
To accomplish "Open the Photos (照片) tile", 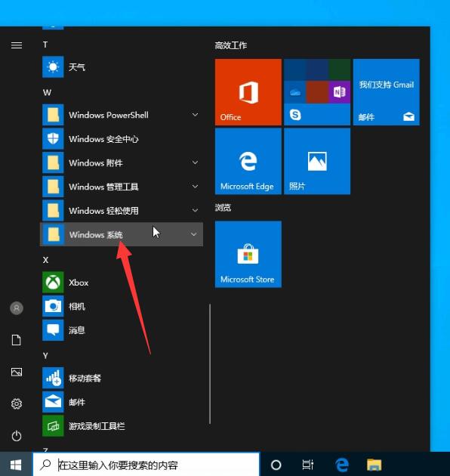I will (x=317, y=161).
